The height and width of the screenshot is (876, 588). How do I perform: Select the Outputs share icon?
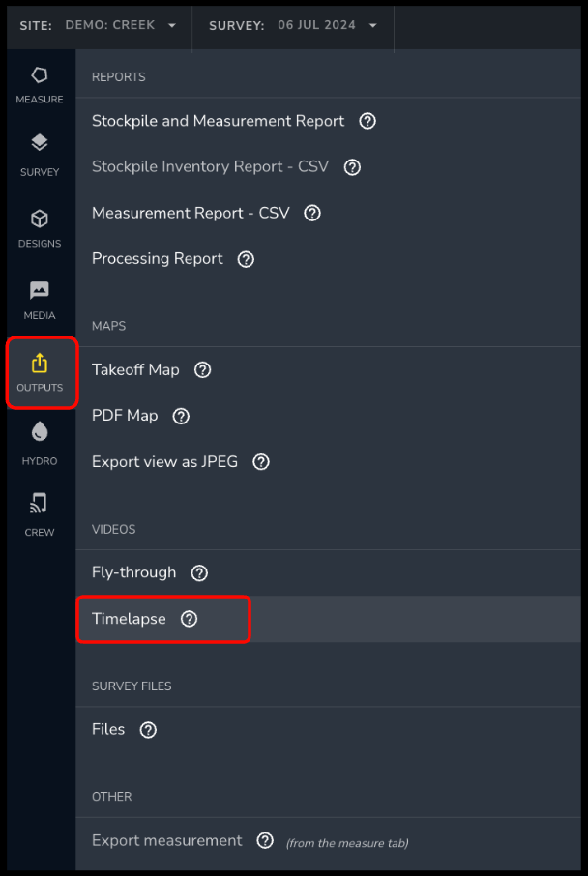(x=39, y=365)
